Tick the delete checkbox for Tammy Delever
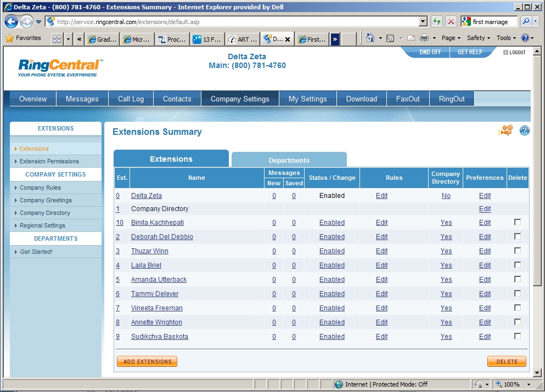Viewport: 545px width, 392px height. pyautogui.click(x=518, y=293)
